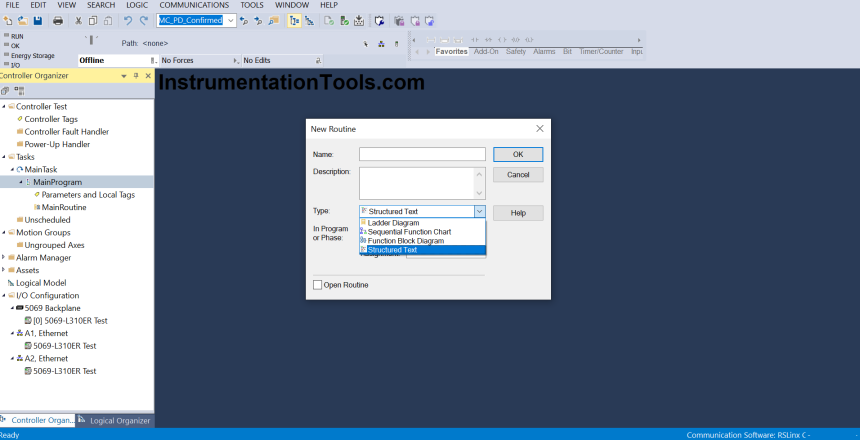This screenshot has width=860, height=440.
Task: Choose Function Block Diagram from Type list
Action: tap(422, 241)
